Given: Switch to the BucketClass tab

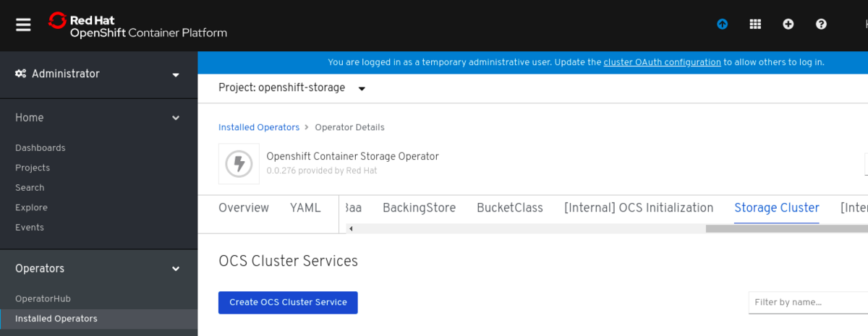Looking at the screenshot, I should coord(510,208).
